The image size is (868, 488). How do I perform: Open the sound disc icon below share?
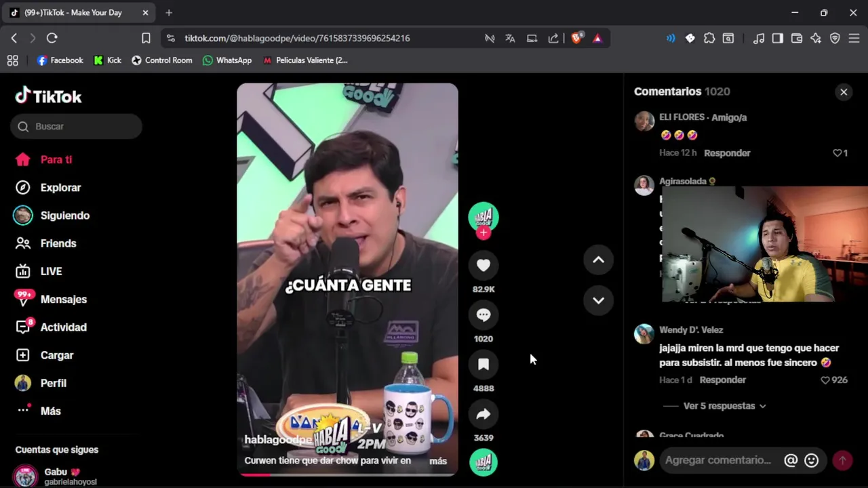point(484,462)
